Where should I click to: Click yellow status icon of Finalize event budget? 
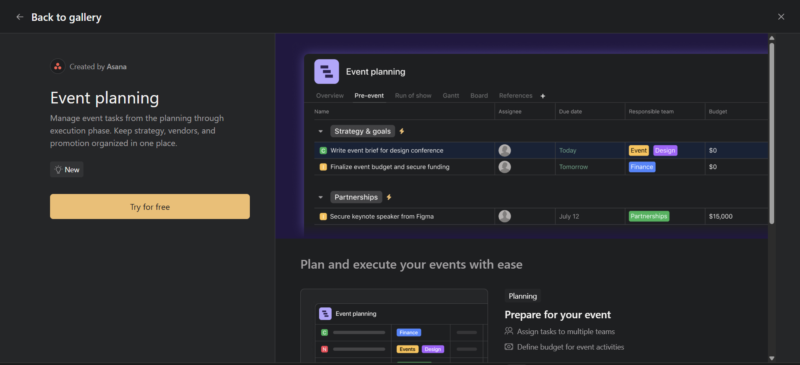tap(323, 167)
